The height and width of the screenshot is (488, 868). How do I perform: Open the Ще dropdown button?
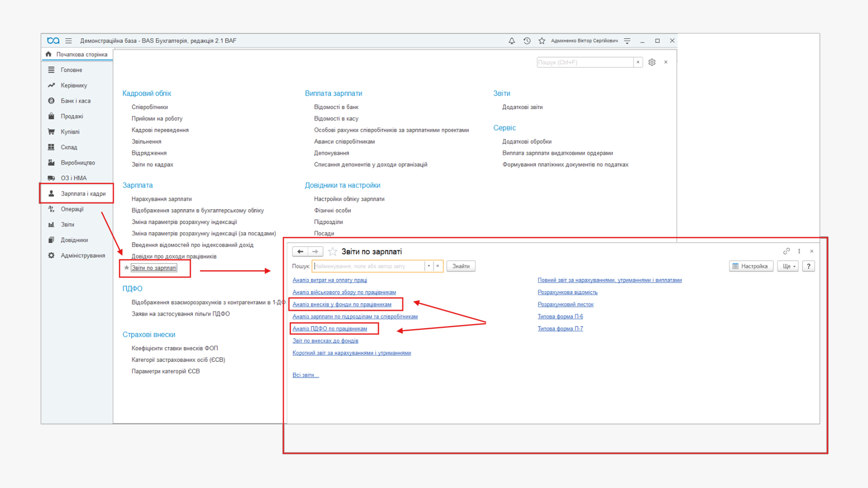tap(788, 266)
